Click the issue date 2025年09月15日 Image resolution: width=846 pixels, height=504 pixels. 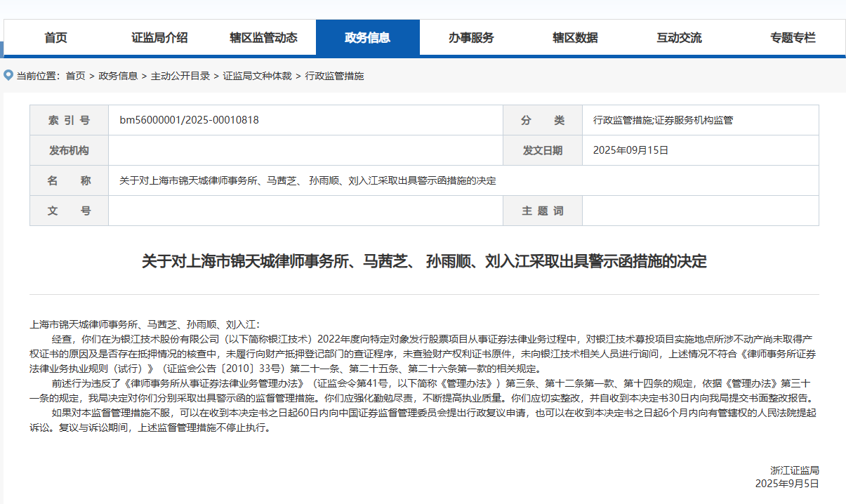coord(630,150)
